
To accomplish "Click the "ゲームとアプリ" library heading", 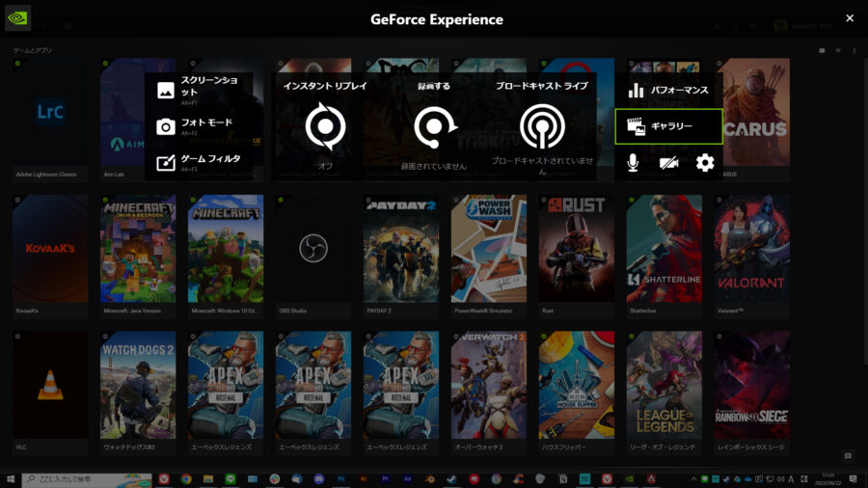I will 32,50.
